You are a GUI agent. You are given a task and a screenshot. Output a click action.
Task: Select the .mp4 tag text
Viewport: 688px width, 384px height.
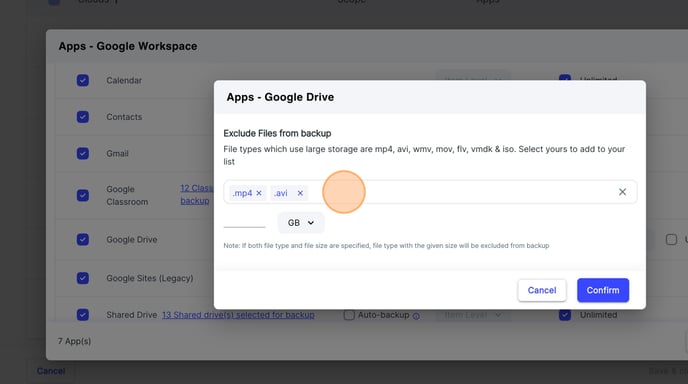coord(243,193)
